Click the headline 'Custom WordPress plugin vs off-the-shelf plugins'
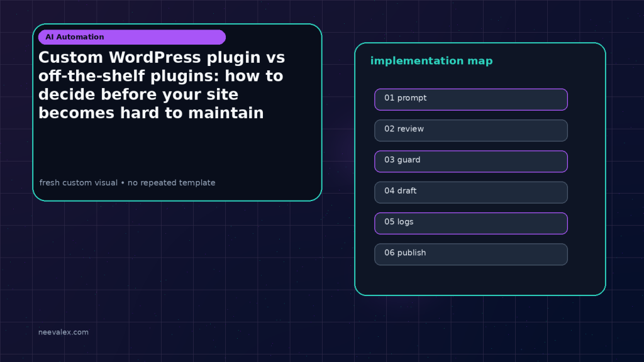Image resolution: width=644 pixels, height=362 pixels. pyautogui.click(x=162, y=85)
